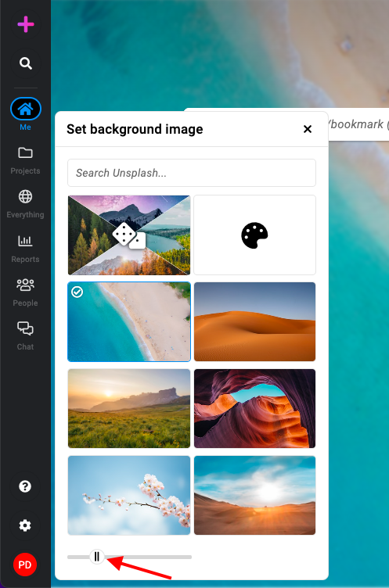This screenshot has height=588, width=389.
Task: Choose solid color via palette icon
Action: click(x=254, y=235)
